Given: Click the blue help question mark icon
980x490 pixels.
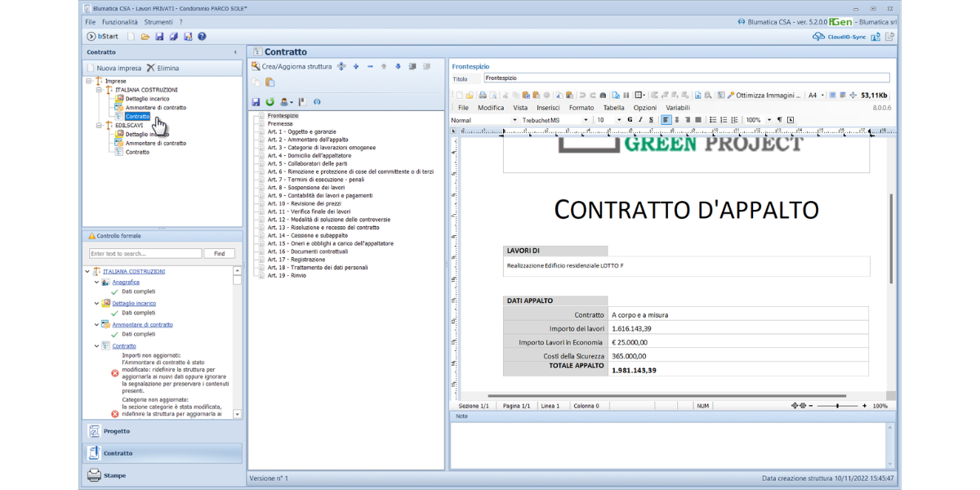Looking at the screenshot, I should [x=202, y=37].
